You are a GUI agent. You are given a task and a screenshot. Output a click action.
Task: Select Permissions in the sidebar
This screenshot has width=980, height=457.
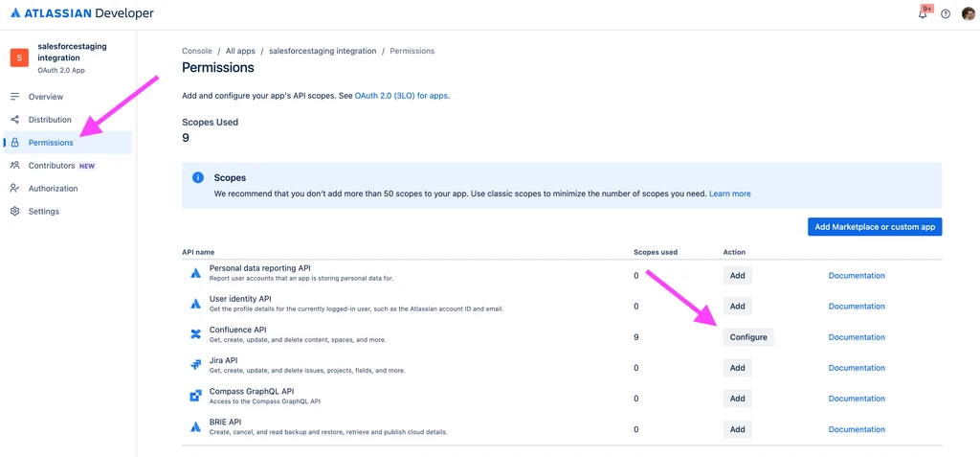point(68,143)
